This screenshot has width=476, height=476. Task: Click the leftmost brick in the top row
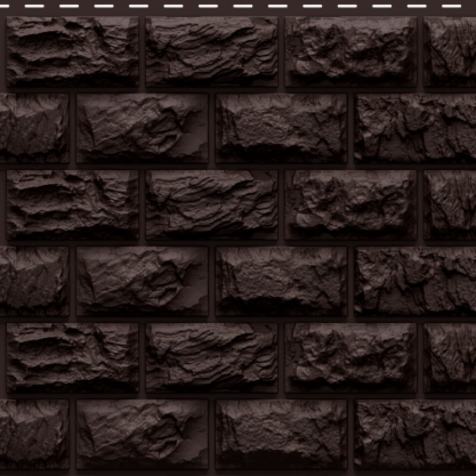point(72,51)
